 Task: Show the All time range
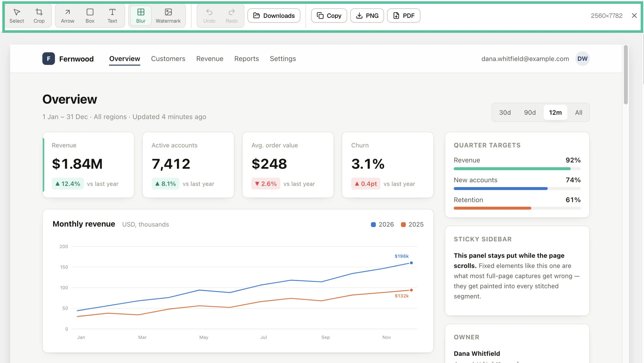click(x=578, y=113)
